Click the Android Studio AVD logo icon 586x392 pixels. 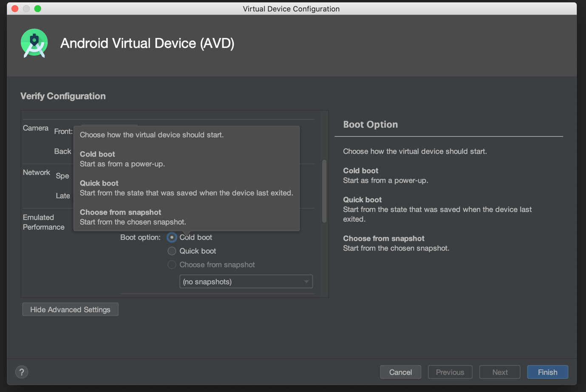coord(34,43)
